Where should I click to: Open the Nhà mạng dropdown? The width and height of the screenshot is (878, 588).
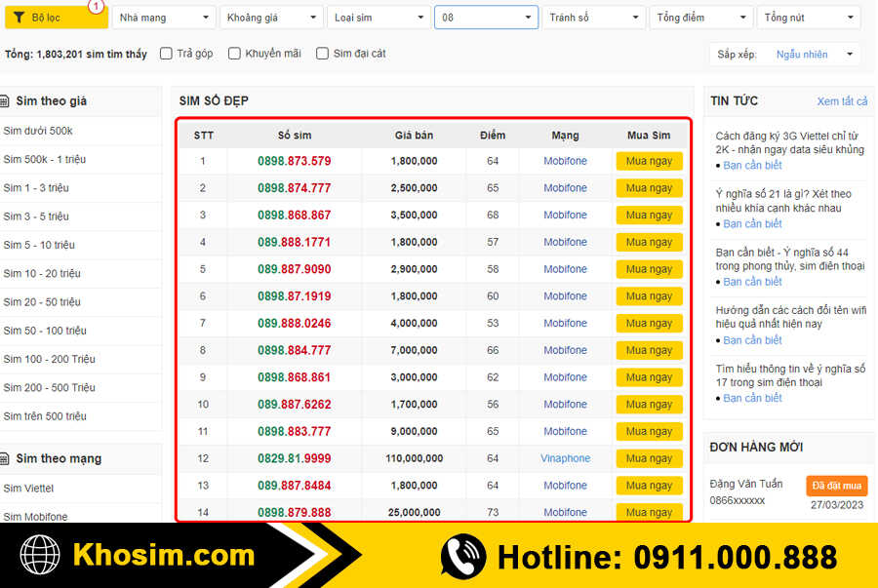[x=163, y=17]
